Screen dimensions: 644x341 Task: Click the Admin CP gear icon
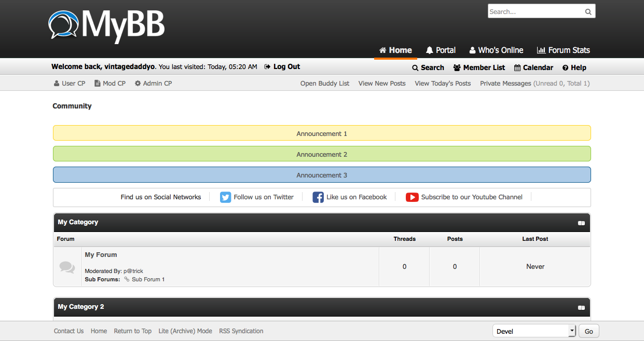[x=138, y=84]
